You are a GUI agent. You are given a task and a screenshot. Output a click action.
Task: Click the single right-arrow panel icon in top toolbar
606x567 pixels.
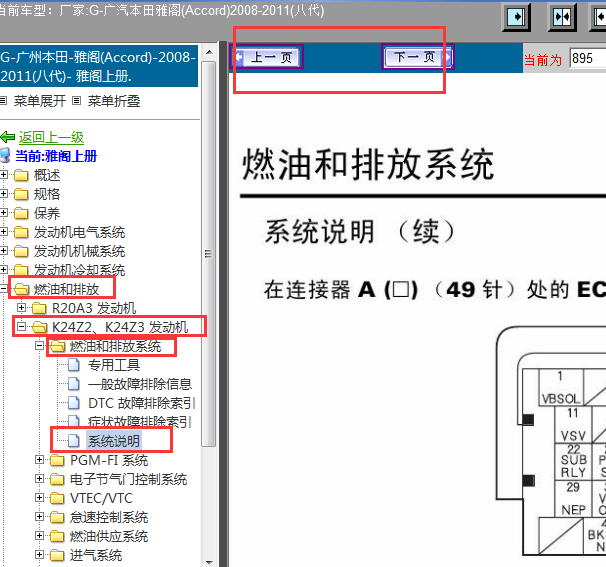(516, 17)
